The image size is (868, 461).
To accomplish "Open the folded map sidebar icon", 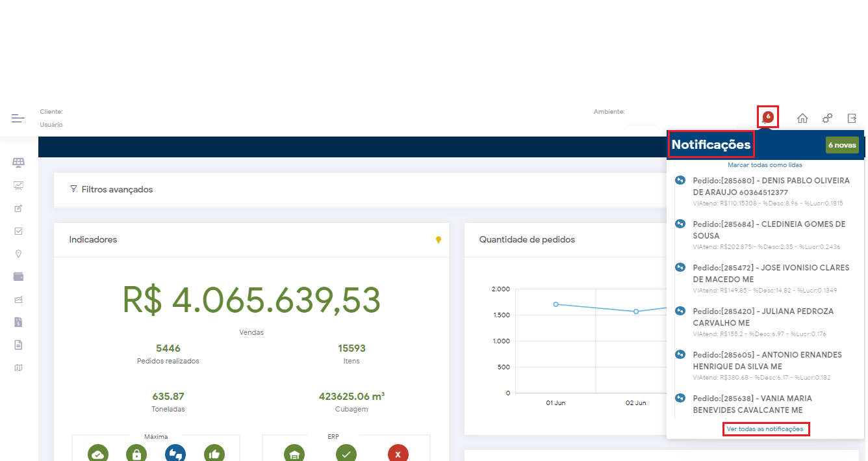I will coord(18,367).
